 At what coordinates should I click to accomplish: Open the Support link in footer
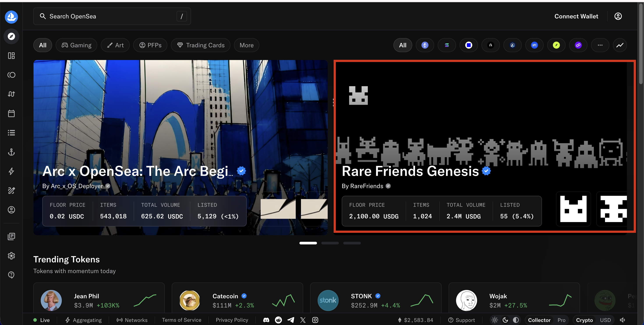coord(462,320)
